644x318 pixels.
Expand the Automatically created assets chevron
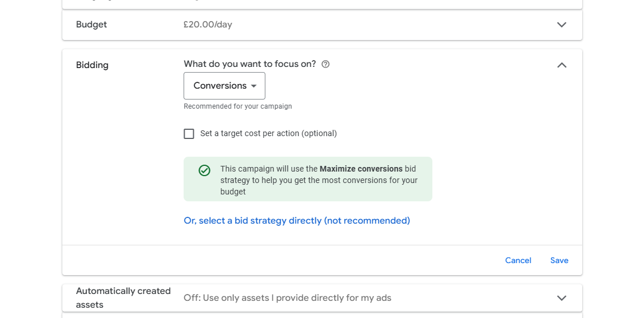click(562, 298)
